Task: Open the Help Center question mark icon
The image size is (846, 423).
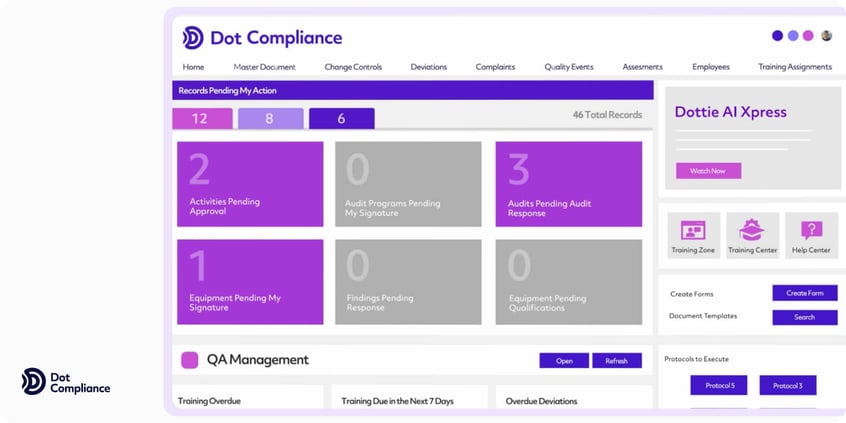Action: (x=811, y=230)
